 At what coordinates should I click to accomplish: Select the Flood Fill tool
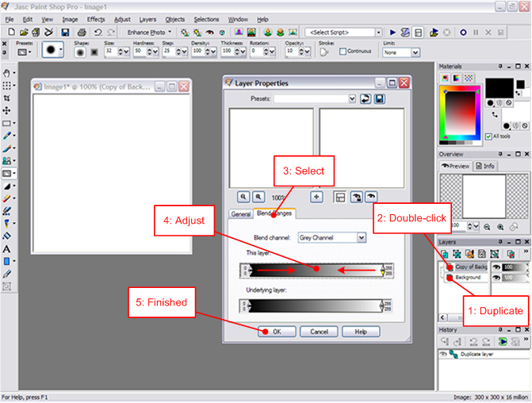pyautogui.click(x=6, y=236)
